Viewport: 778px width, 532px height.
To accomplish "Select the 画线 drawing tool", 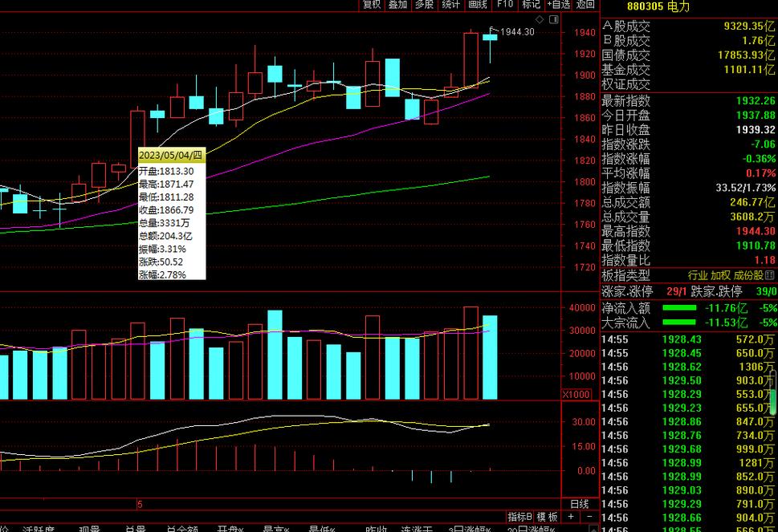I will pos(478,5).
